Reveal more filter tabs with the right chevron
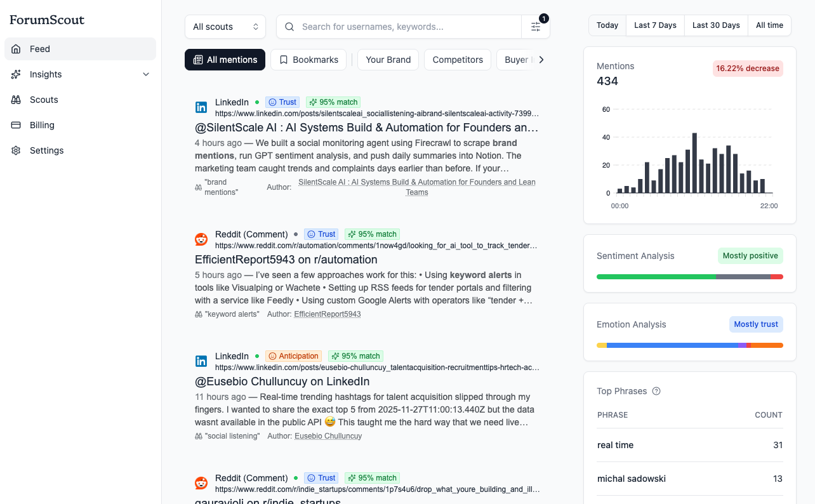Viewport: 815px width, 504px height. [x=541, y=59]
